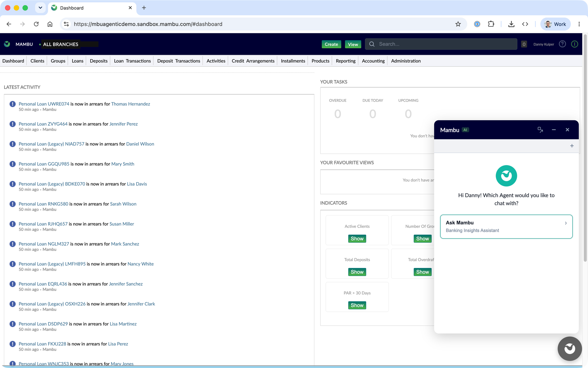Select the Ask Mambu agent card

pos(506,227)
